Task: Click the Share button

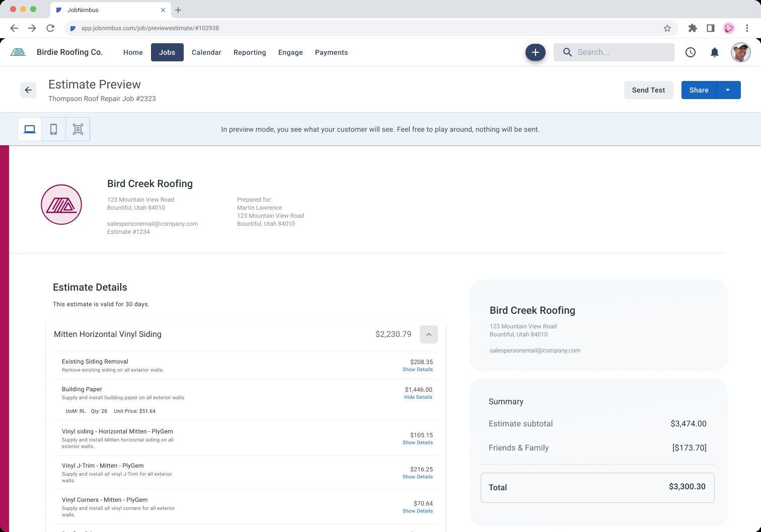Action: pyautogui.click(x=699, y=90)
